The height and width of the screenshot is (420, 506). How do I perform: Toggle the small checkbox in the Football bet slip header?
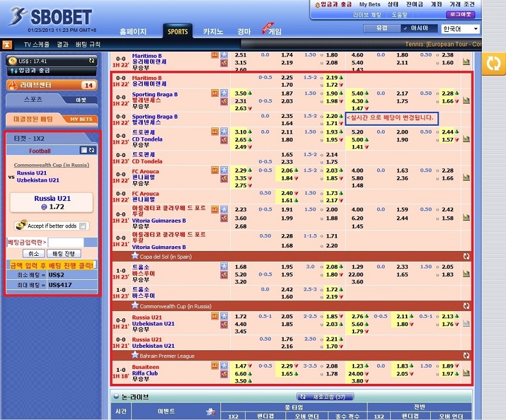point(84,150)
